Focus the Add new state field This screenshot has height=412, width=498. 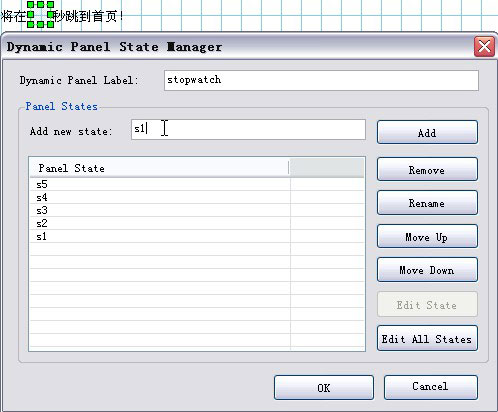click(x=248, y=129)
